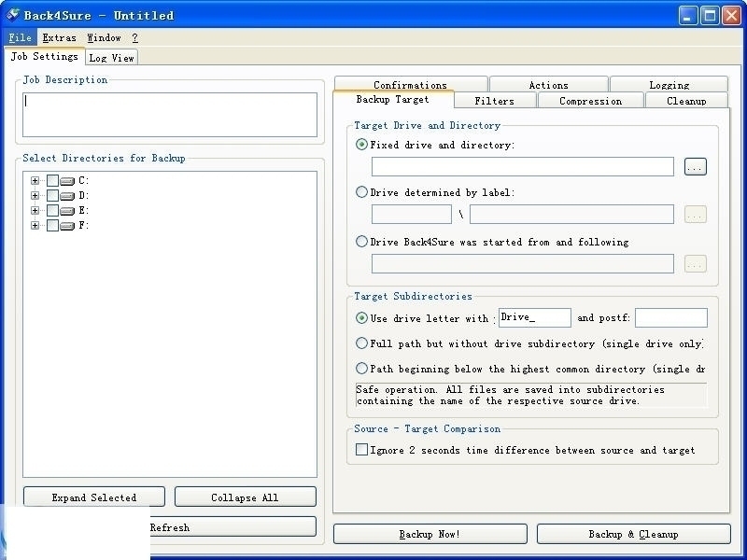Image resolution: width=747 pixels, height=560 pixels.
Task: Click the directory field after the backslash
Action: [571, 215]
